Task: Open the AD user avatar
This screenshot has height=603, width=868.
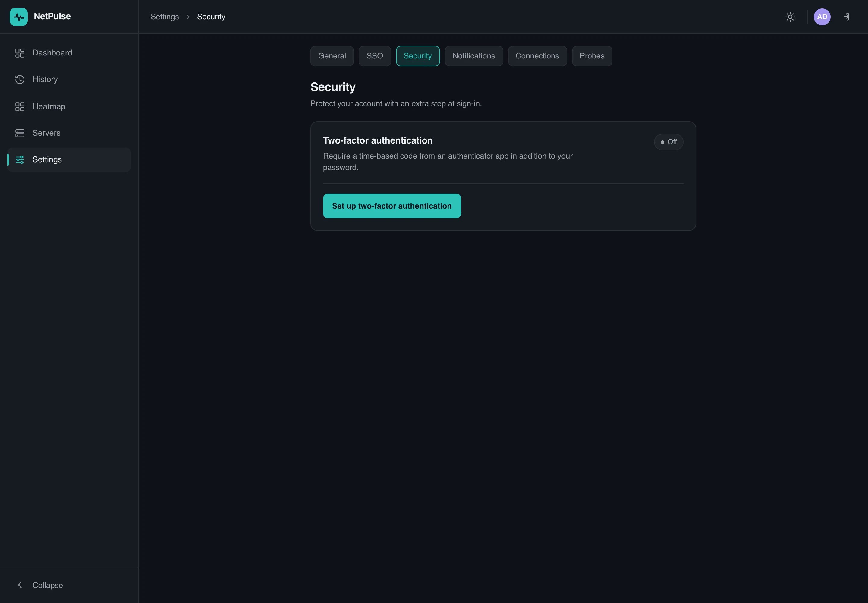Action: 822,17
